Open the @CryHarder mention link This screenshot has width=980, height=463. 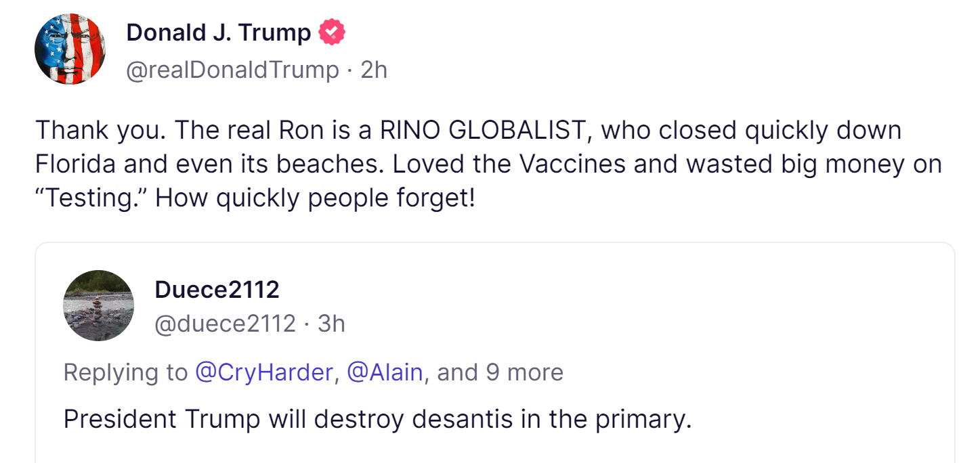(x=264, y=372)
